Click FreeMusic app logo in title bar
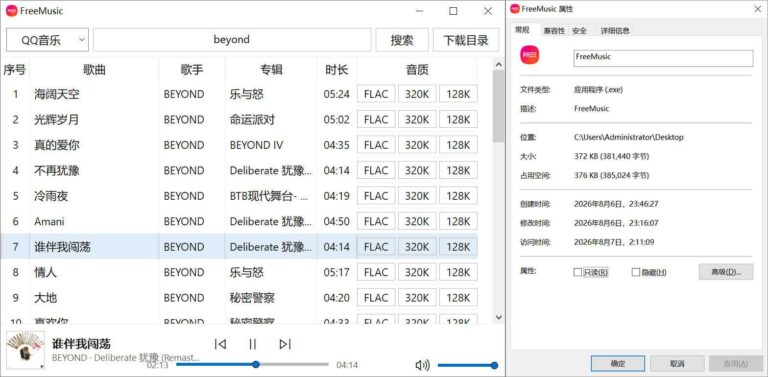This screenshot has height=377, width=768. 11,11
